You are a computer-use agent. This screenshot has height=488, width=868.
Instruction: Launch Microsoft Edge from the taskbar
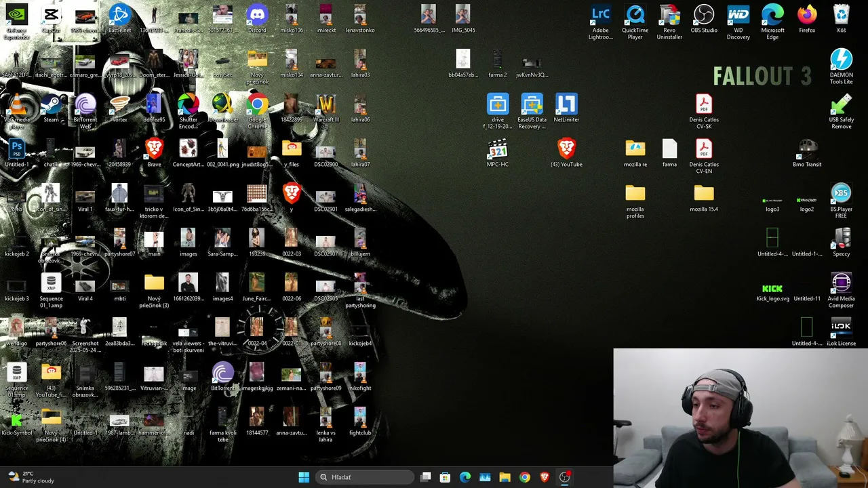click(x=465, y=477)
